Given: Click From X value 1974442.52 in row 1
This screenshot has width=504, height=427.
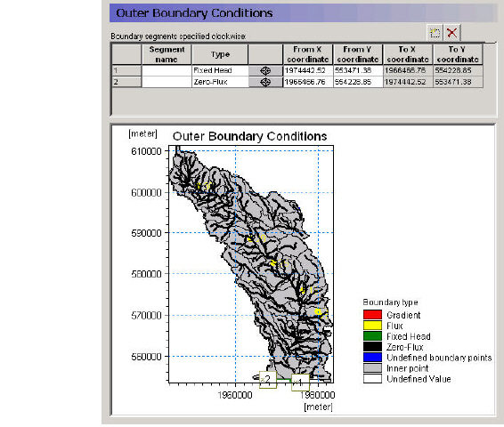Looking at the screenshot, I should pyautogui.click(x=308, y=70).
